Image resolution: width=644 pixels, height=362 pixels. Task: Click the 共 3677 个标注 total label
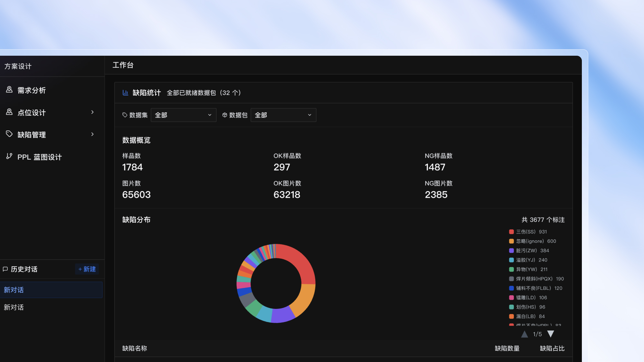[x=543, y=220]
